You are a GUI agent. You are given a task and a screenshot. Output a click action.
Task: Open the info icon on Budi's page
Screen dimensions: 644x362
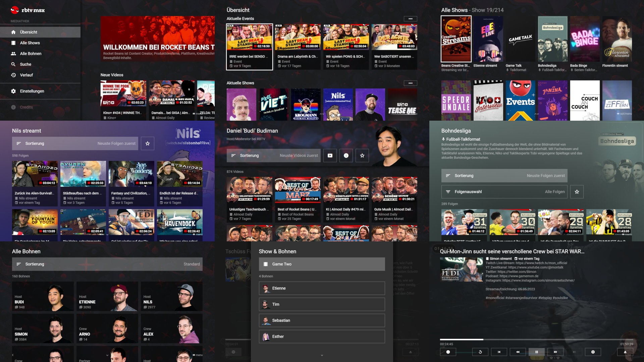pos(346,156)
